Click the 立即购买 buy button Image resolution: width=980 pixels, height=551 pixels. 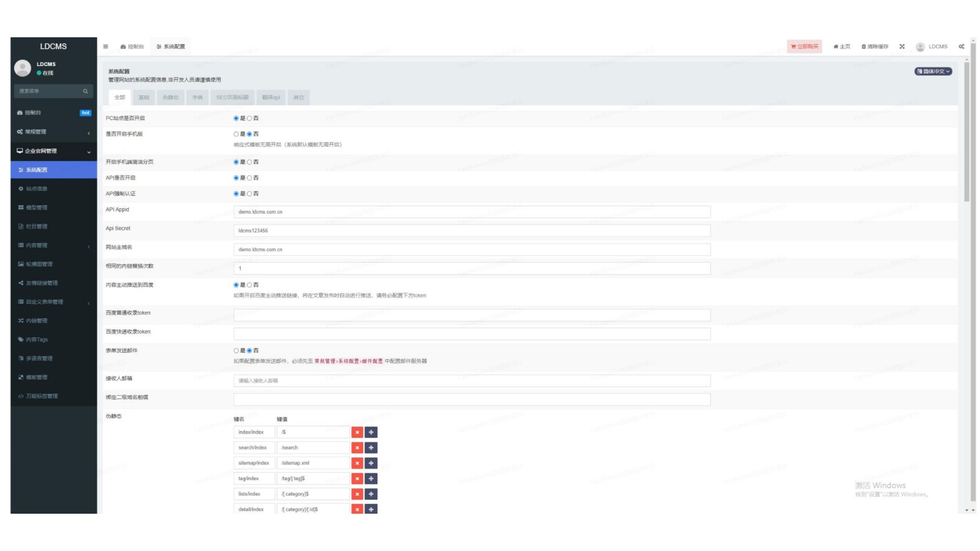pos(804,47)
